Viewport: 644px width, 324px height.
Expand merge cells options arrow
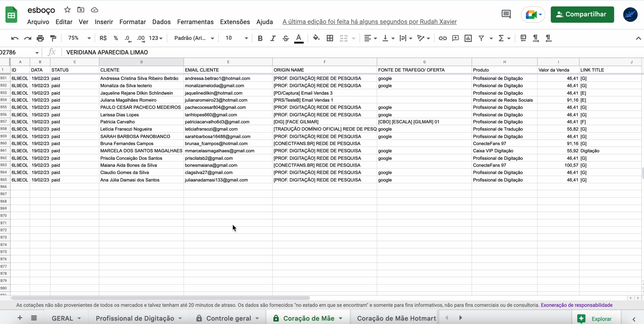coord(354,39)
